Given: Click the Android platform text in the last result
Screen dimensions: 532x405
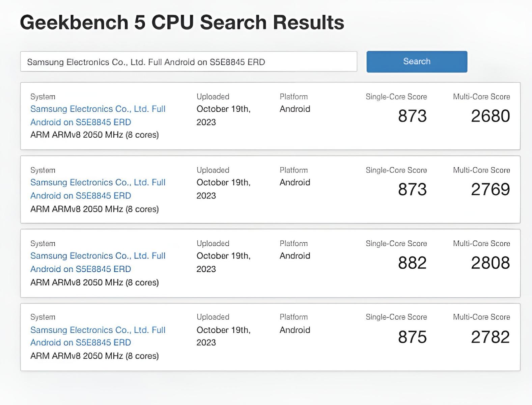Looking at the screenshot, I should (295, 330).
